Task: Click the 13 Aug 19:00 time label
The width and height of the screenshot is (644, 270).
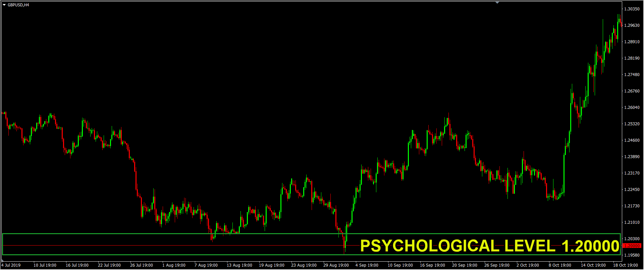Action: [239, 265]
